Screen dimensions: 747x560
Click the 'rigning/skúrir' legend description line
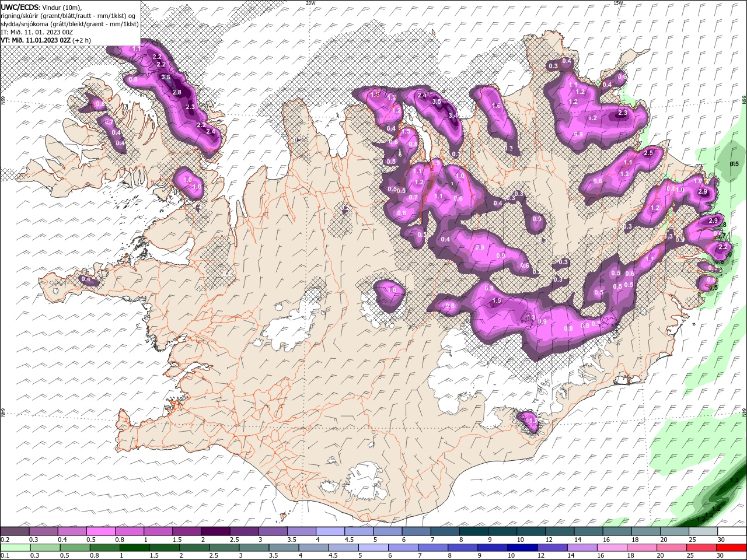click(x=68, y=16)
